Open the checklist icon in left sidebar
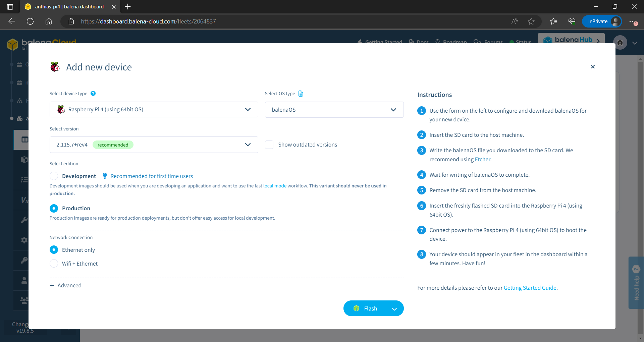 pos(24,180)
